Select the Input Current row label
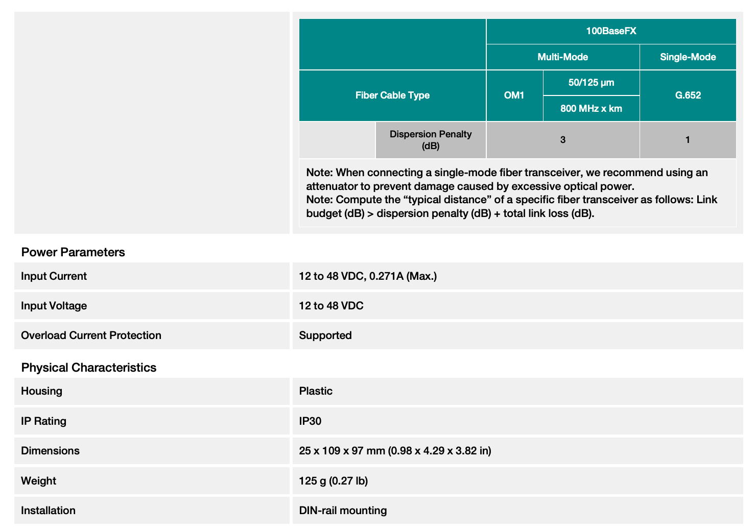Screen dimensions: 756x532 54,276
